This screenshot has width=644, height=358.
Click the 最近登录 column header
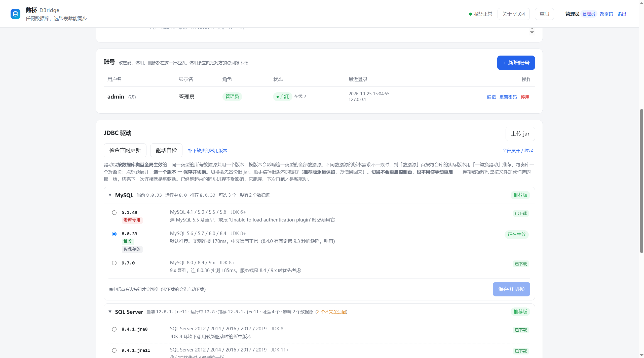coord(358,79)
